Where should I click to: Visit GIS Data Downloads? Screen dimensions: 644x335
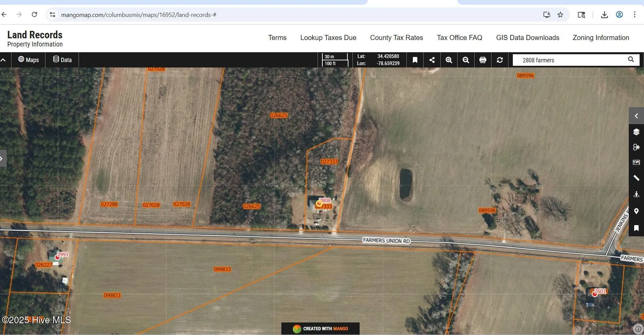(x=527, y=38)
